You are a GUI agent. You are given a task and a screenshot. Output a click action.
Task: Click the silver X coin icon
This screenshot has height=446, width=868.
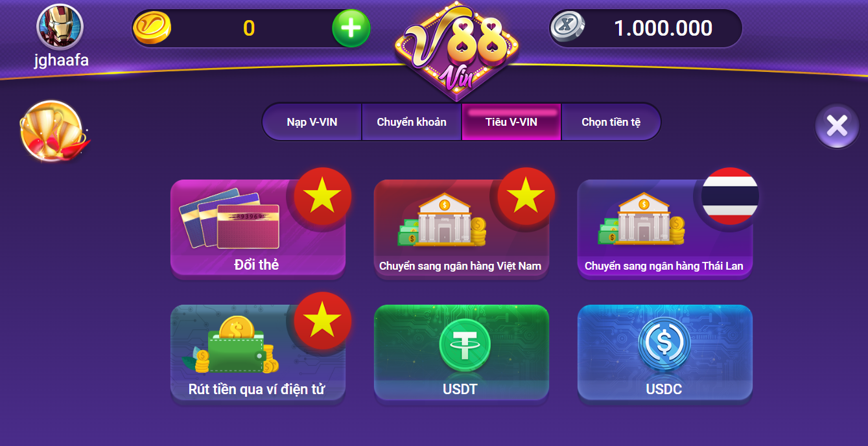pyautogui.click(x=567, y=28)
